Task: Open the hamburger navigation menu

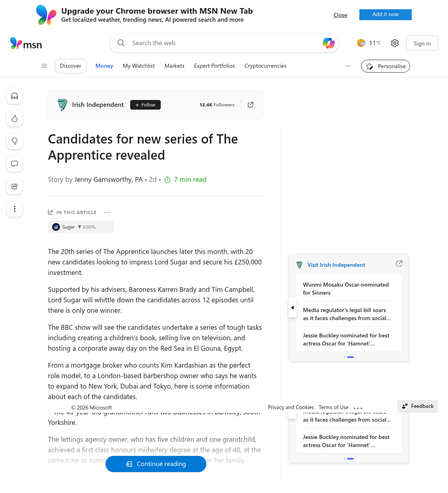Action: tap(44, 66)
